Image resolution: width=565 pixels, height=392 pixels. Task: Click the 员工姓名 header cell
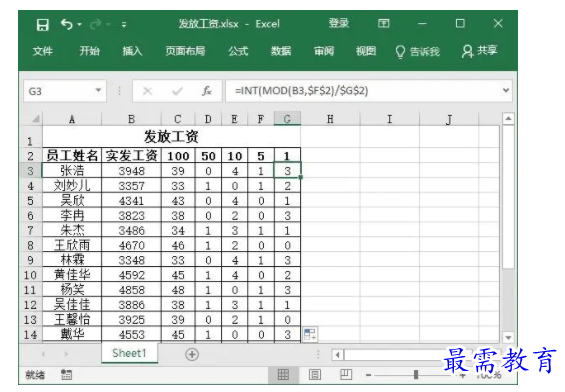pyautogui.click(x=72, y=156)
